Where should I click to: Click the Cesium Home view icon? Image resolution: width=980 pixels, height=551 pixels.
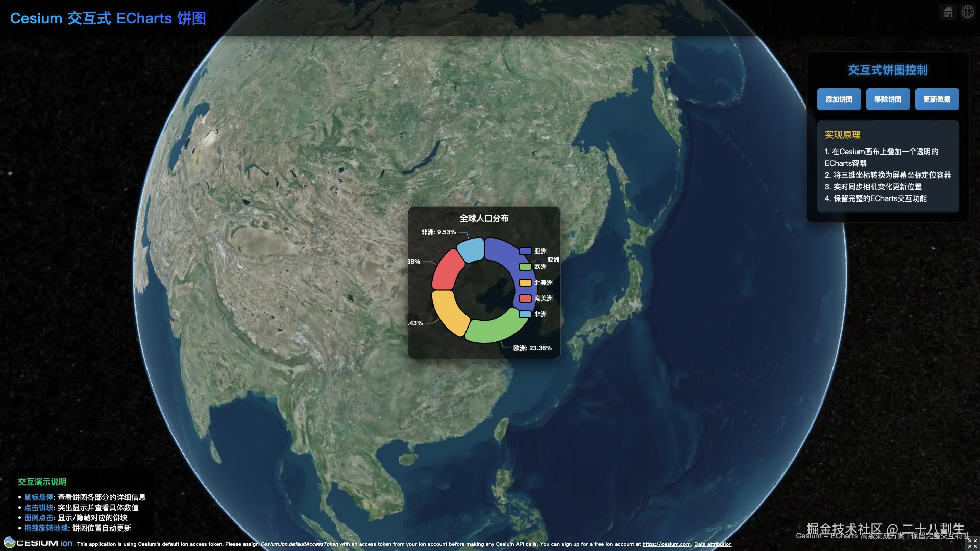pos(948,12)
